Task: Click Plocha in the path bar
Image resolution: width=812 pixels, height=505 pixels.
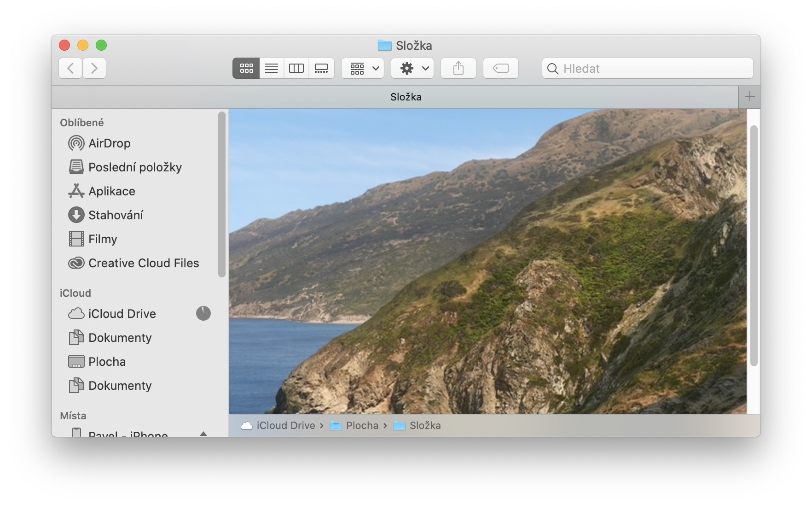Action: point(361,425)
